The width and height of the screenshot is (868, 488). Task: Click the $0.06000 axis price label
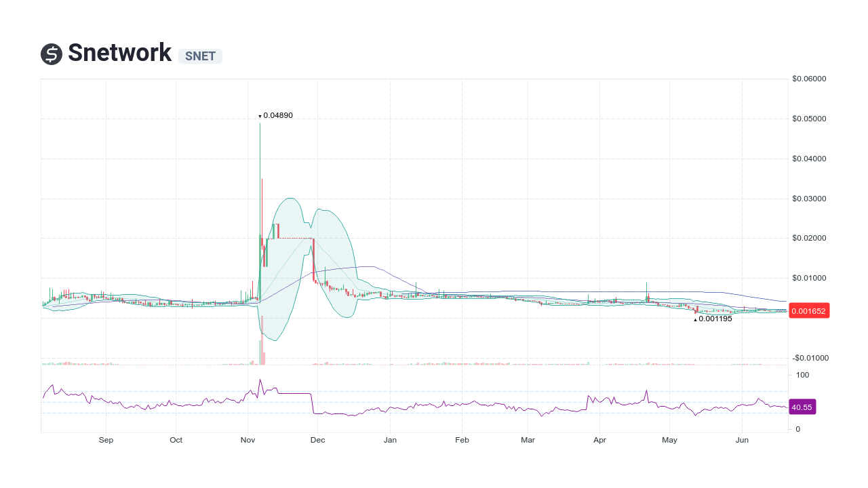pyautogui.click(x=808, y=79)
